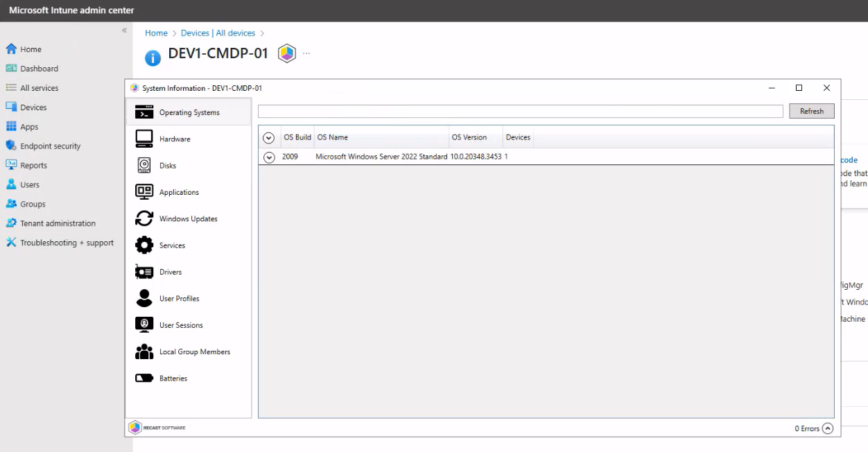Open the User Sessions icon
The image size is (868, 452).
click(x=144, y=324)
